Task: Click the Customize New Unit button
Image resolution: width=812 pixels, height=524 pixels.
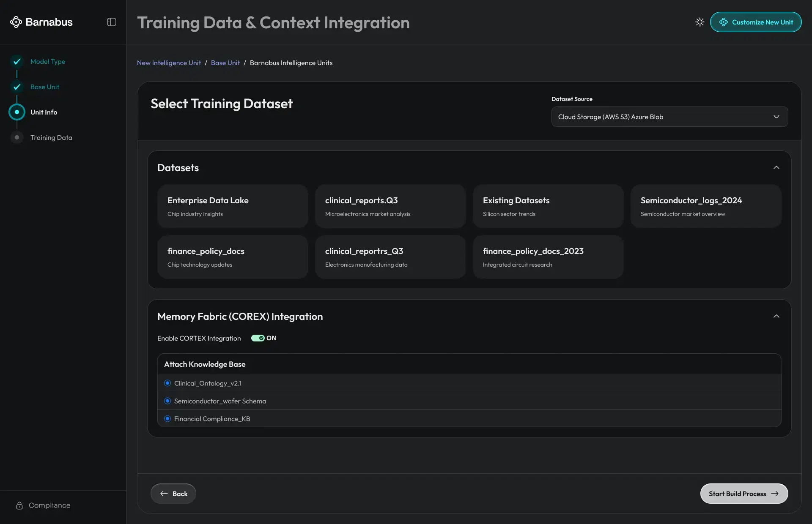Action: 756,22
